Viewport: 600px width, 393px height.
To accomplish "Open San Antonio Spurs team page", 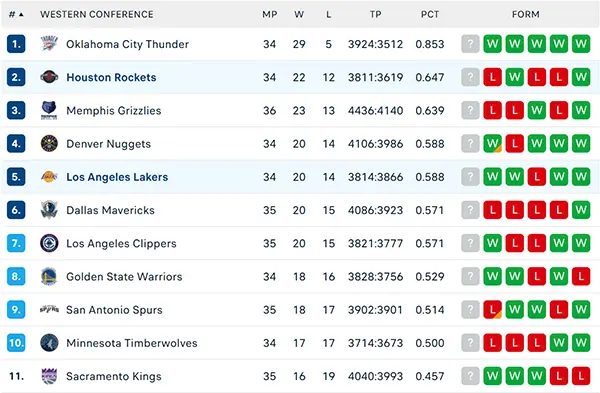I will [114, 310].
